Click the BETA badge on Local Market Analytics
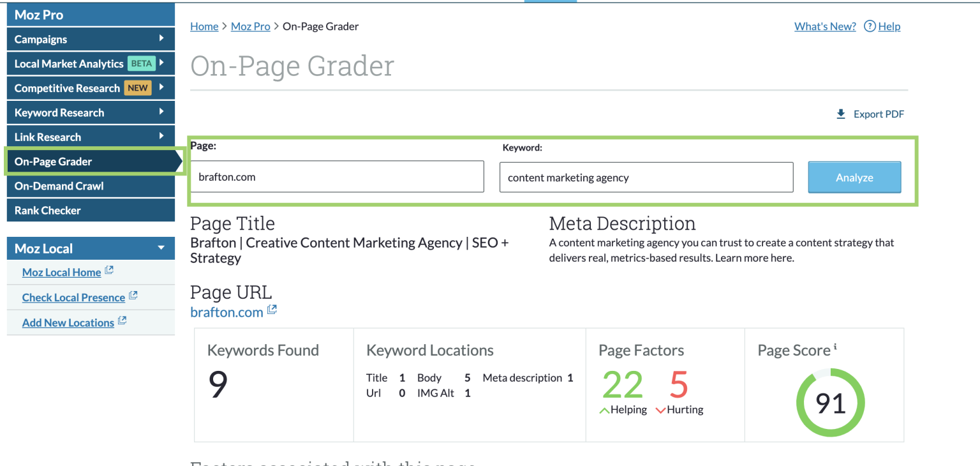 (x=141, y=63)
